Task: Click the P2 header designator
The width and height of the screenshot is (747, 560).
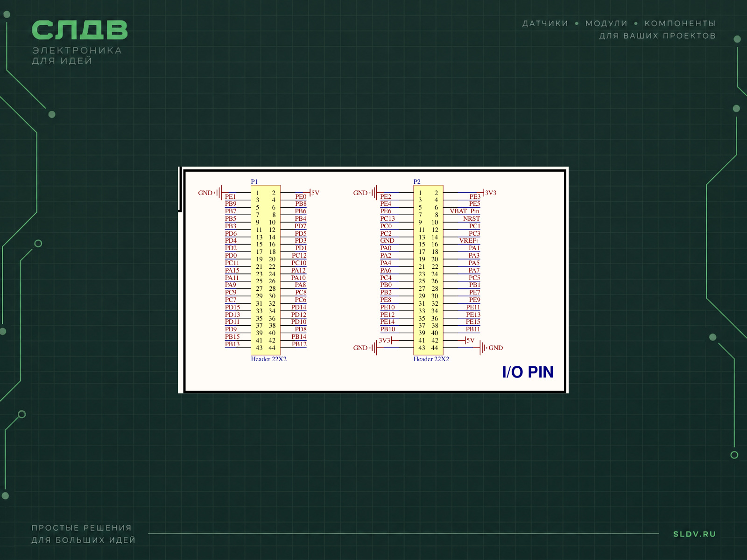Action: pyautogui.click(x=417, y=182)
